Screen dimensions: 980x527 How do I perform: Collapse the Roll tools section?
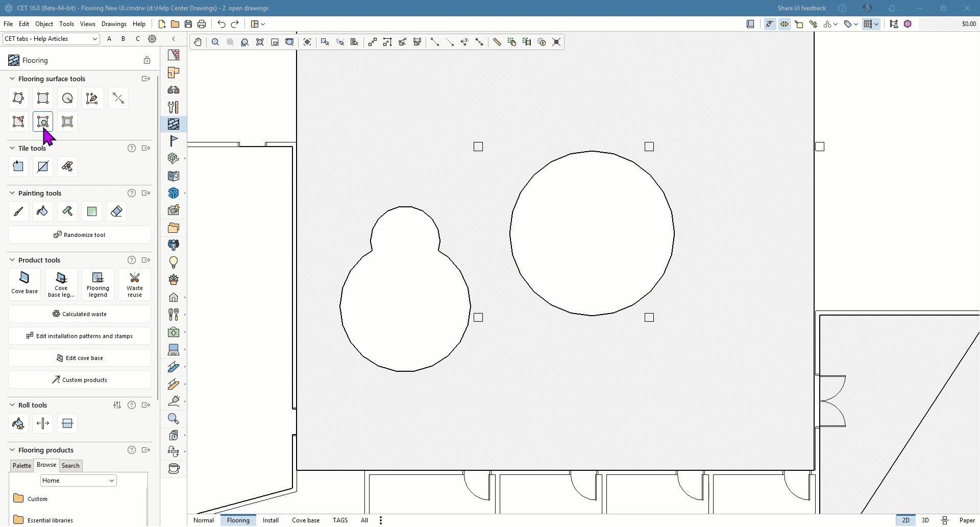(x=12, y=405)
